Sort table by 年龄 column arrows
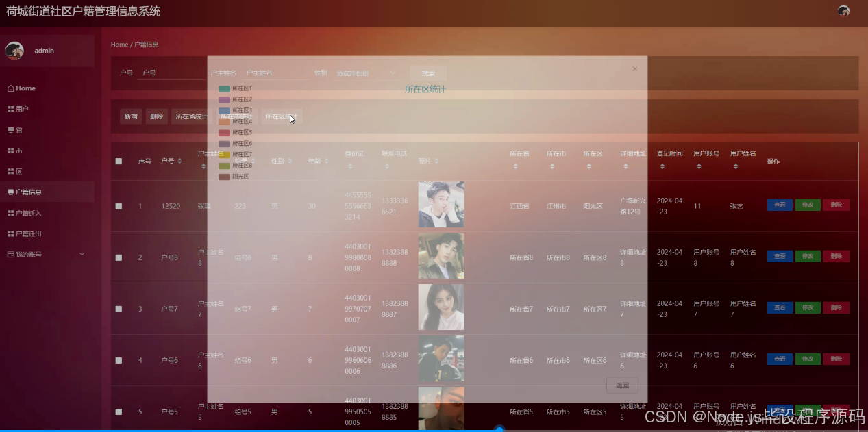The width and height of the screenshot is (868, 432). (x=326, y=162)
